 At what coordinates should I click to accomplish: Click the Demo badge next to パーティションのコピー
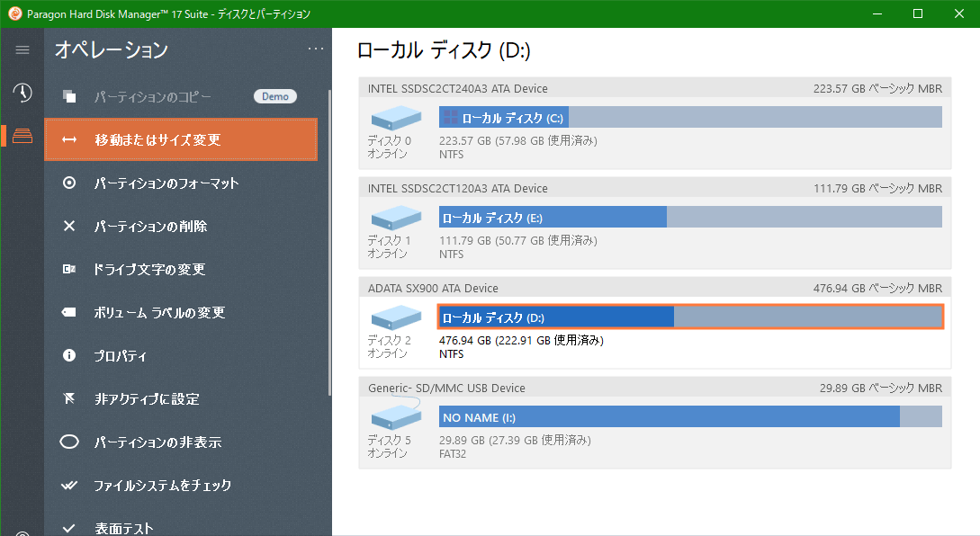pos(275,96)
